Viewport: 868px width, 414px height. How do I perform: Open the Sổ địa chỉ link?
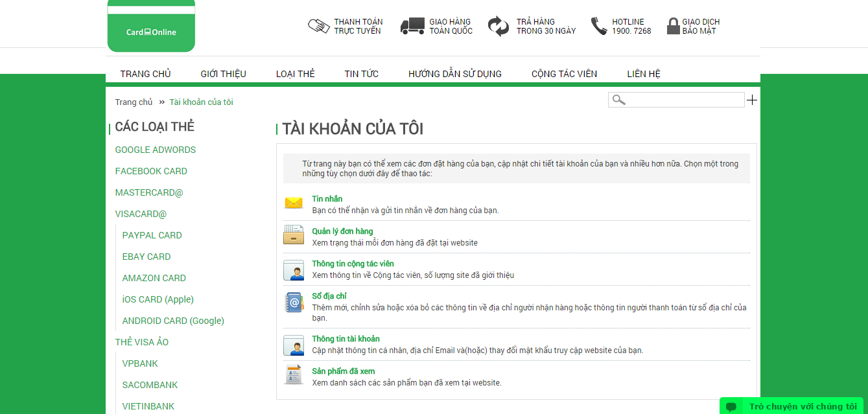pyautogui.click(x=329, y=296)
